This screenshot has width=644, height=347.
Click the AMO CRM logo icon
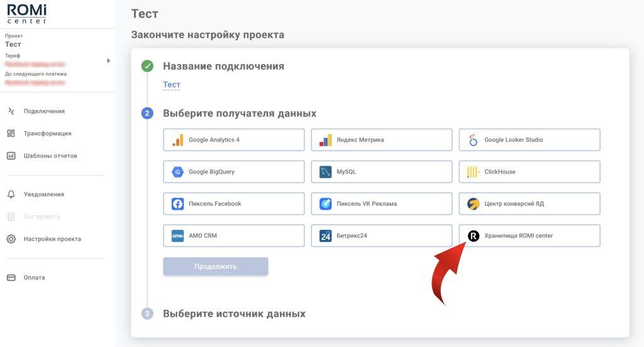177,236
